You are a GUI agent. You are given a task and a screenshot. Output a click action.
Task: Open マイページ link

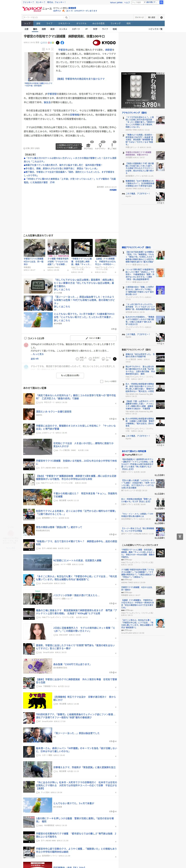pyautogui.click(x=139, y=17)
